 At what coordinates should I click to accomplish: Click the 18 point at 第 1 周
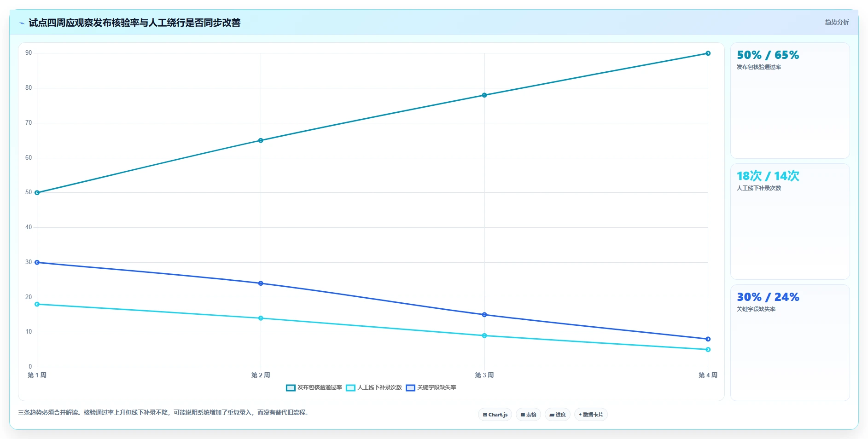(x=37, y=304)
